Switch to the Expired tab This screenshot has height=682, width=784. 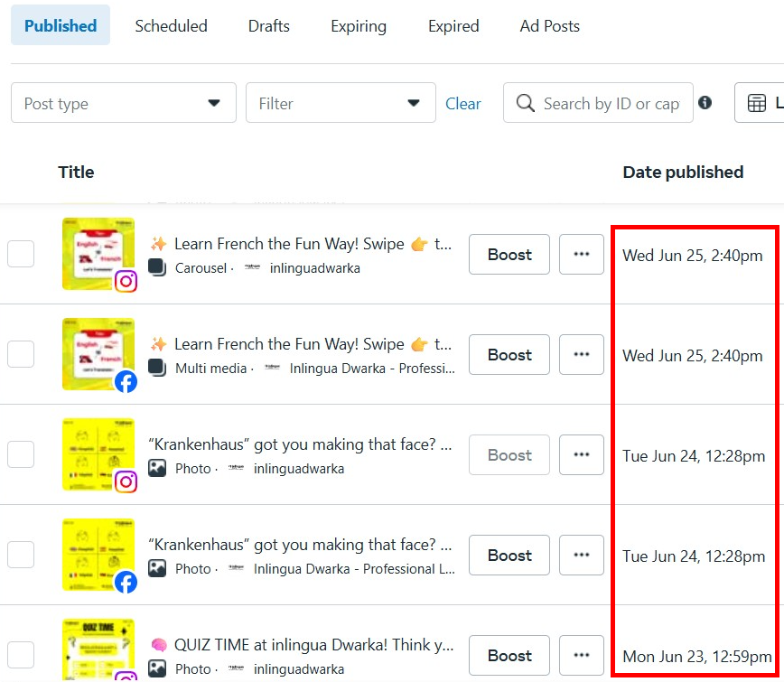click(x=453, y=25)
